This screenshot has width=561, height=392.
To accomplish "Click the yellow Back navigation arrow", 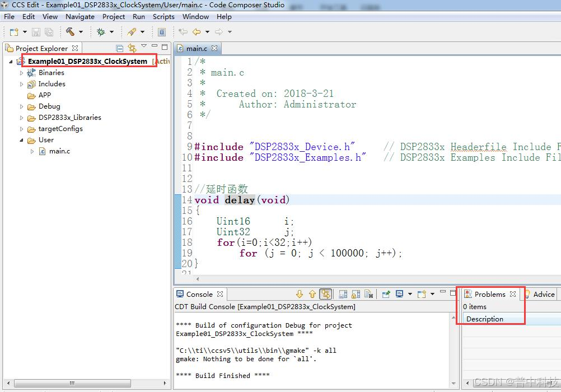I will [x=197, y=32].
